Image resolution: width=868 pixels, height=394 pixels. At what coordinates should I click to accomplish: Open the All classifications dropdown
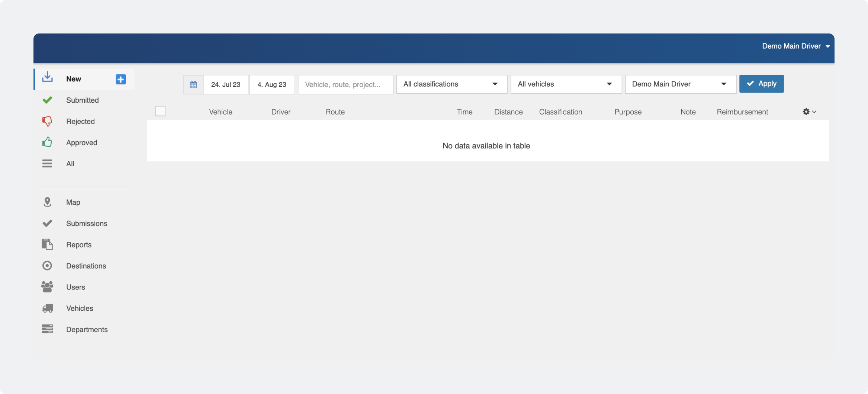(451, 84)
